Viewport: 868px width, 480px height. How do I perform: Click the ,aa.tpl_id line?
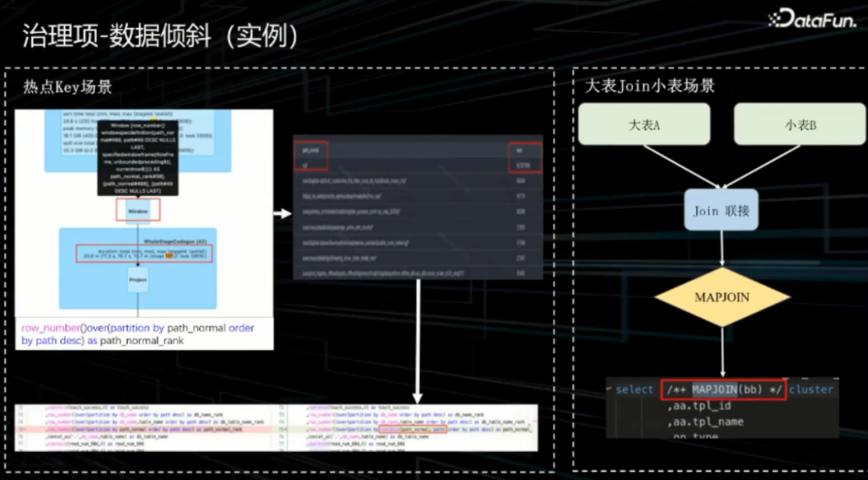point(698,406)
